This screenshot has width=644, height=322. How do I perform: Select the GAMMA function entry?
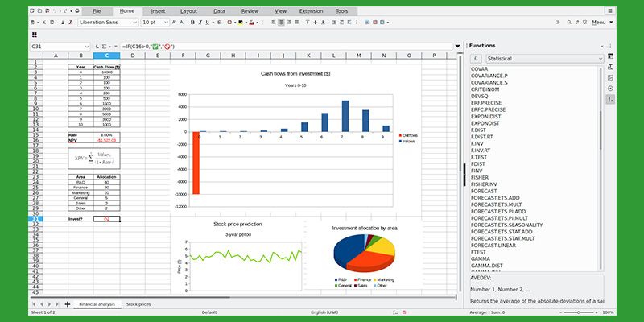pyautogui.click(x=481, y=258)
